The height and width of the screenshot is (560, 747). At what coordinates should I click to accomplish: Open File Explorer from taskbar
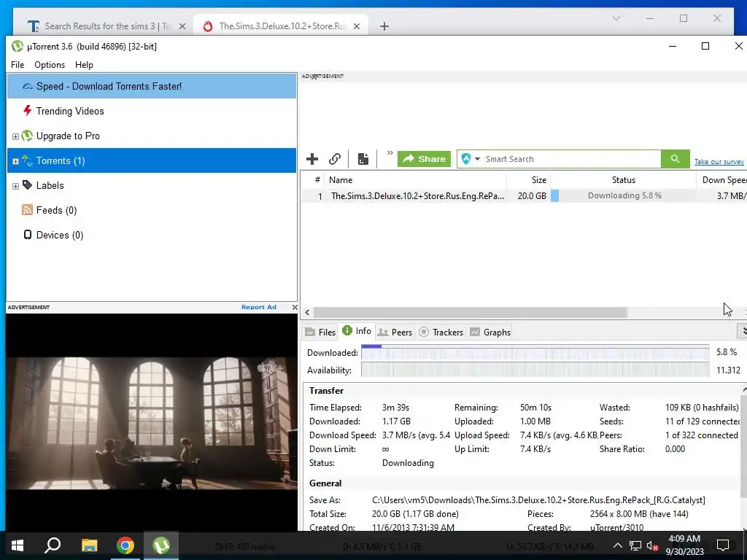click(89, 545)
